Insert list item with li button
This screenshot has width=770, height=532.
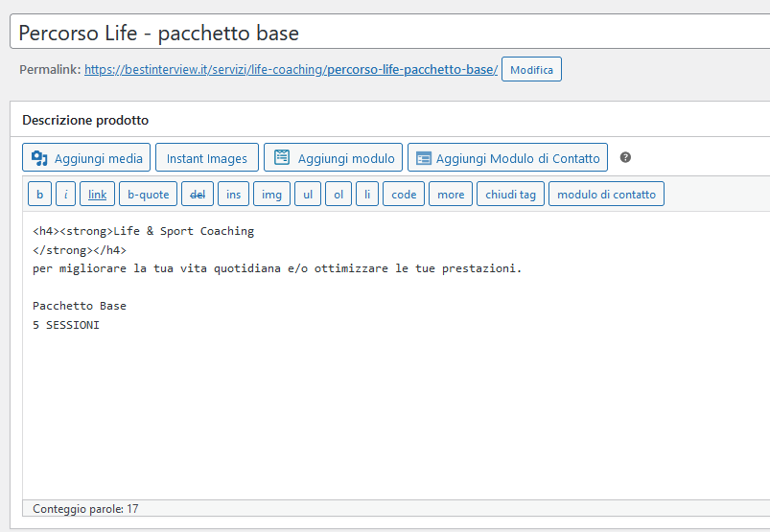[x=367, y=195]
